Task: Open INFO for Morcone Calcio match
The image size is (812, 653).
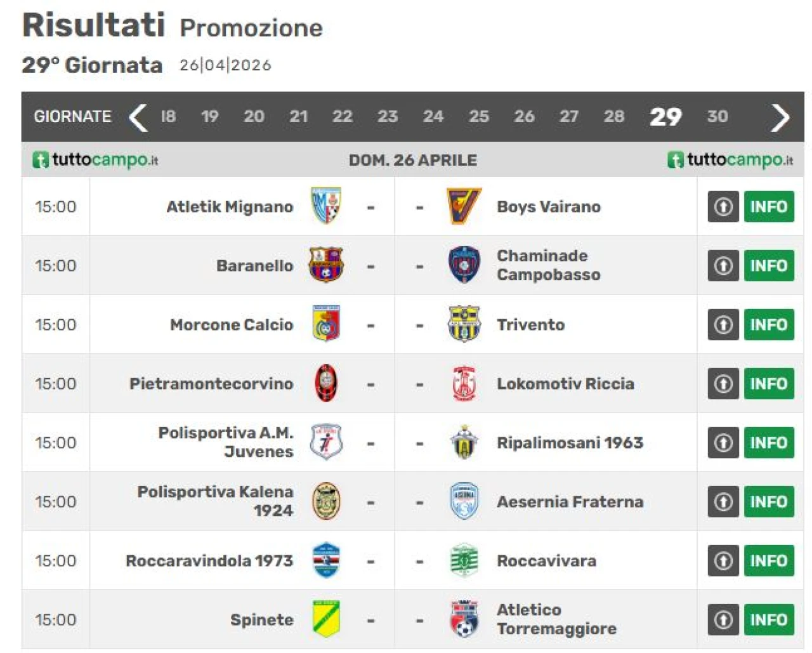Action: 768,324
